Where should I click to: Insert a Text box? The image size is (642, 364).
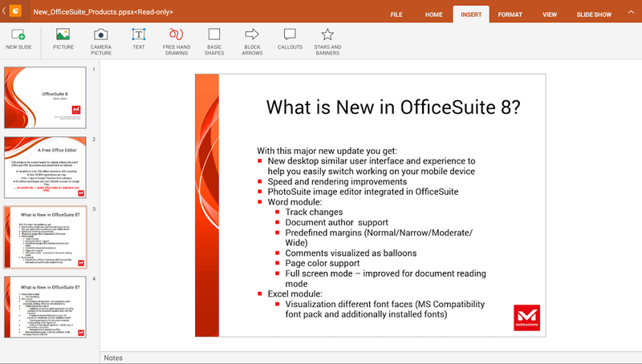coord(138,39)
